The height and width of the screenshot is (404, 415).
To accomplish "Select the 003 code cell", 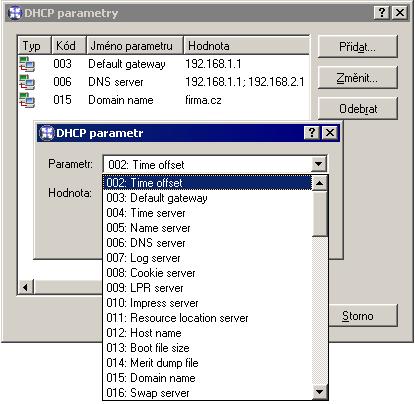I will pos(62,64).
